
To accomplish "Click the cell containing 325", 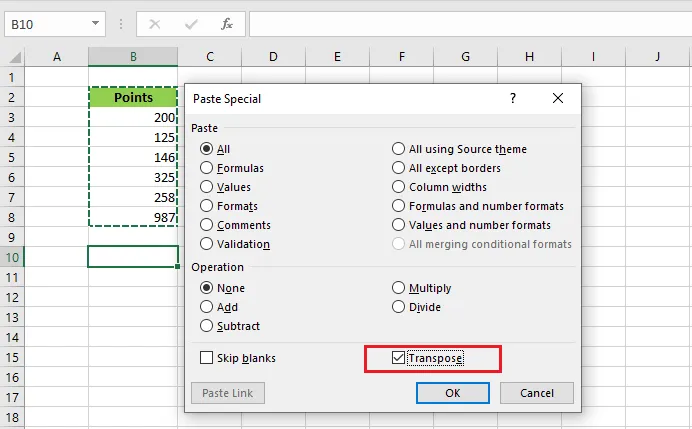I will click(x=133, y=177).
